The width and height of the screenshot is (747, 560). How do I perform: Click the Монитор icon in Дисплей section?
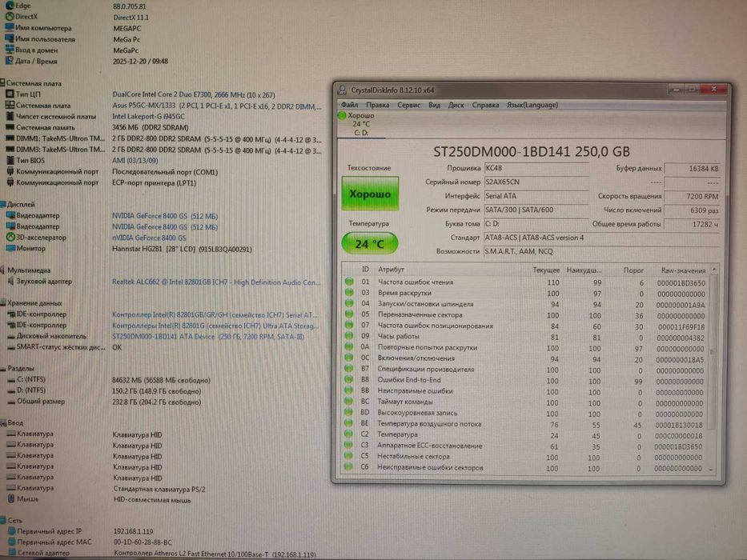coord(10,248)
